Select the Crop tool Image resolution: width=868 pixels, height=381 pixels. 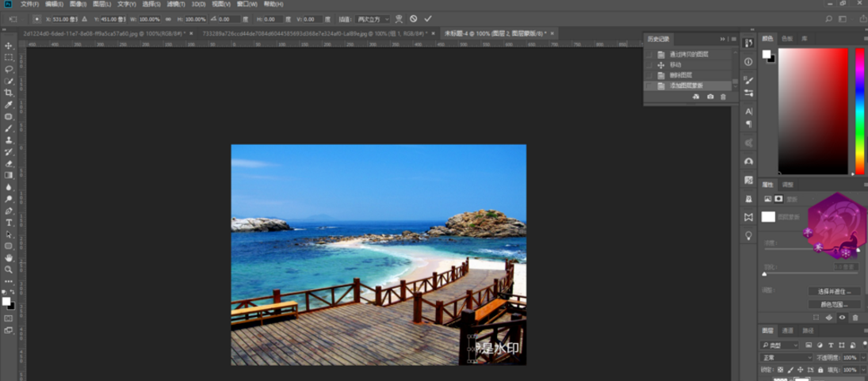click(x=9, y=93)
